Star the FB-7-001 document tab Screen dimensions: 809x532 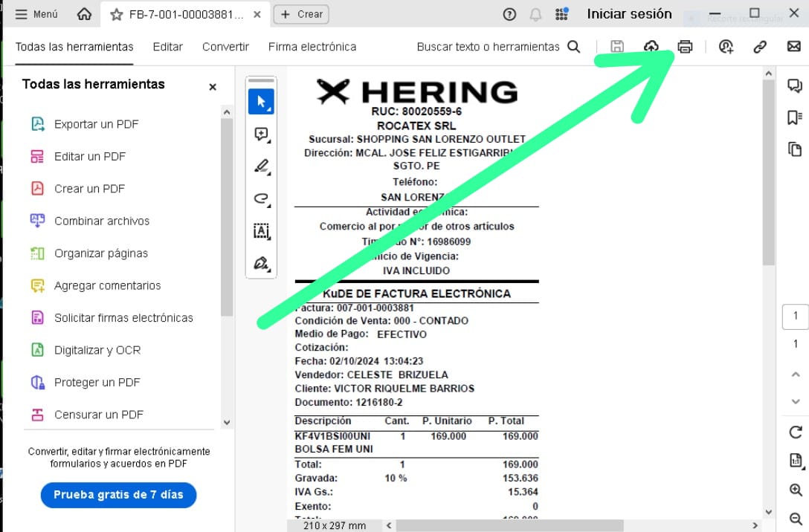point(116,14)
